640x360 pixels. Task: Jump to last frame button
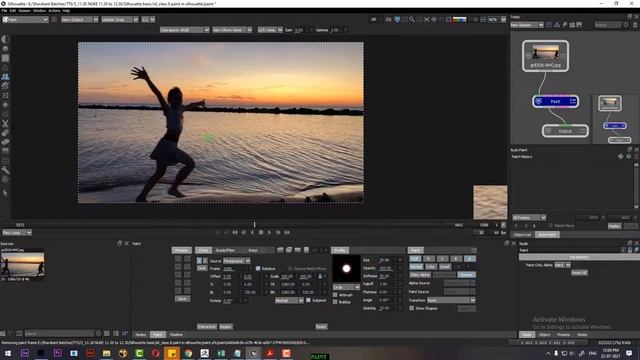287,232
